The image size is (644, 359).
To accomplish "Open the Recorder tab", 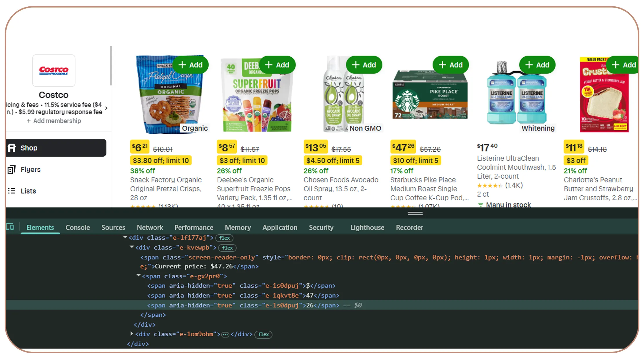I will (x=409, y=228).
